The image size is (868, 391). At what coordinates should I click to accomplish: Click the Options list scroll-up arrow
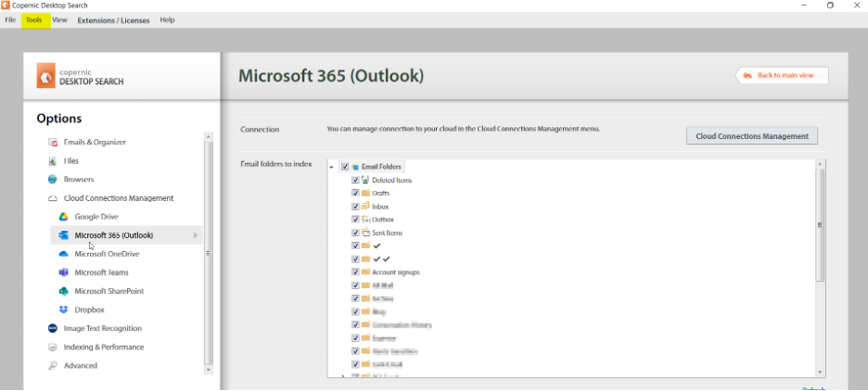[x=208, y=136]
